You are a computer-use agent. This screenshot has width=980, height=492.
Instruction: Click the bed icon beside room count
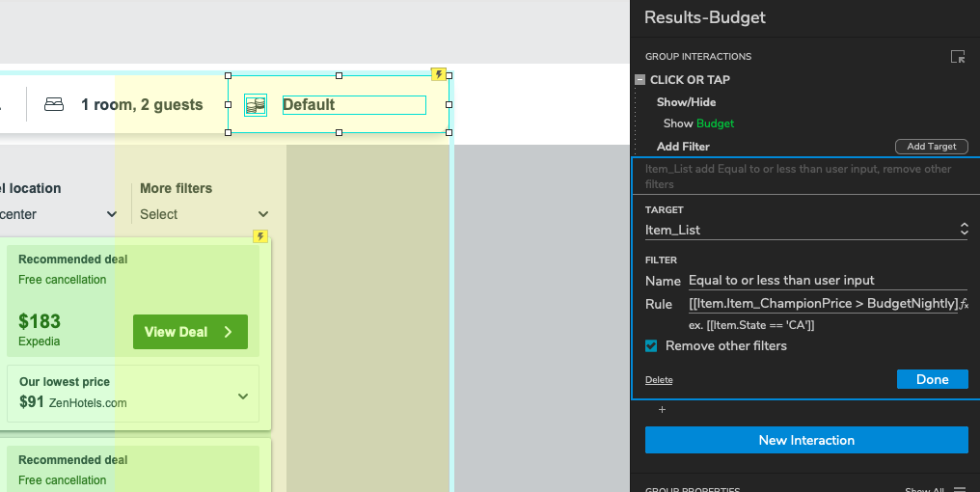pyautogui.click(x=54, y=104)
